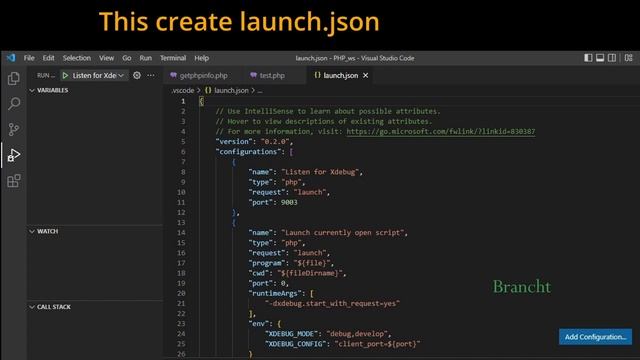Click the port value 9003
The height and width of the screenshot is (360, 640).
tap(289, 202)
